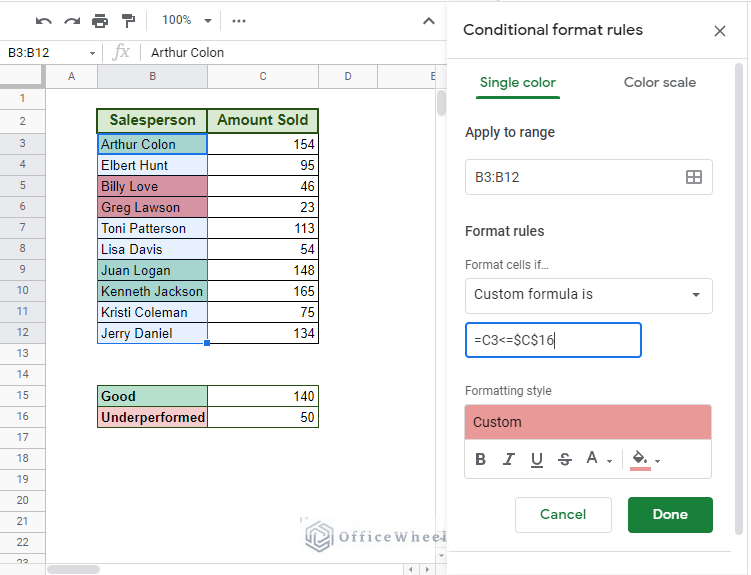Open the three-dot more toolbar options
Screen dimensions: 751x575
(238, 20)
